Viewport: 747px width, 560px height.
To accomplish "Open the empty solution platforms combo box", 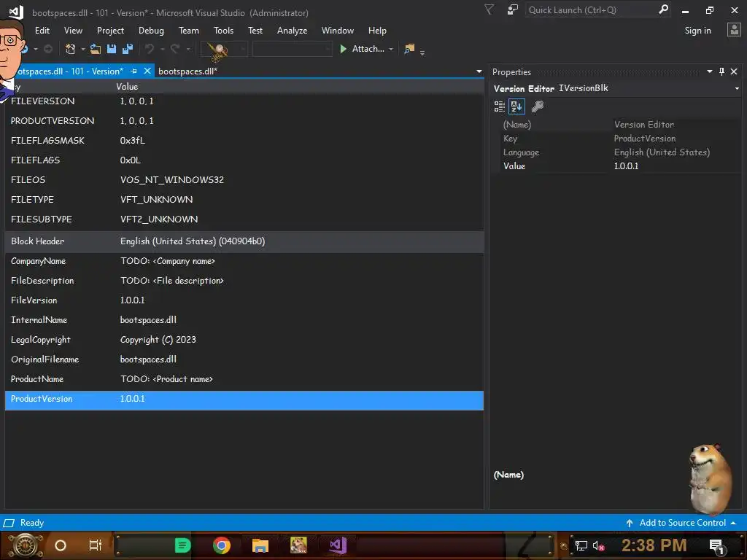I will pos(292,49).
